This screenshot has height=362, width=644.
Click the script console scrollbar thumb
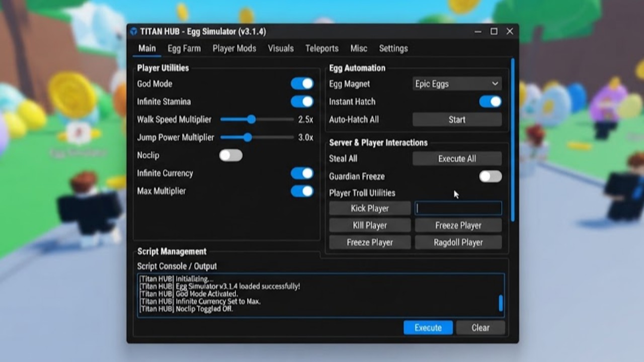coord(501,303)
